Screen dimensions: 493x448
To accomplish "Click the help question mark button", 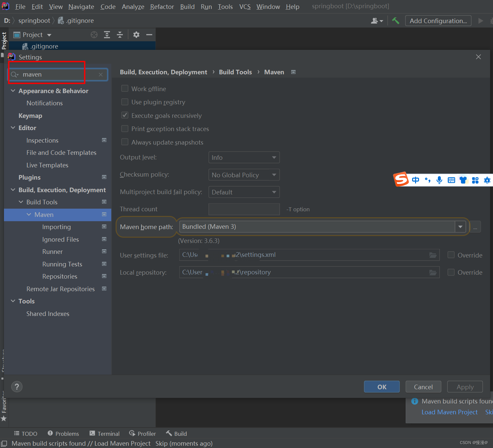I will pyautogui.click(x=17, y=387).
